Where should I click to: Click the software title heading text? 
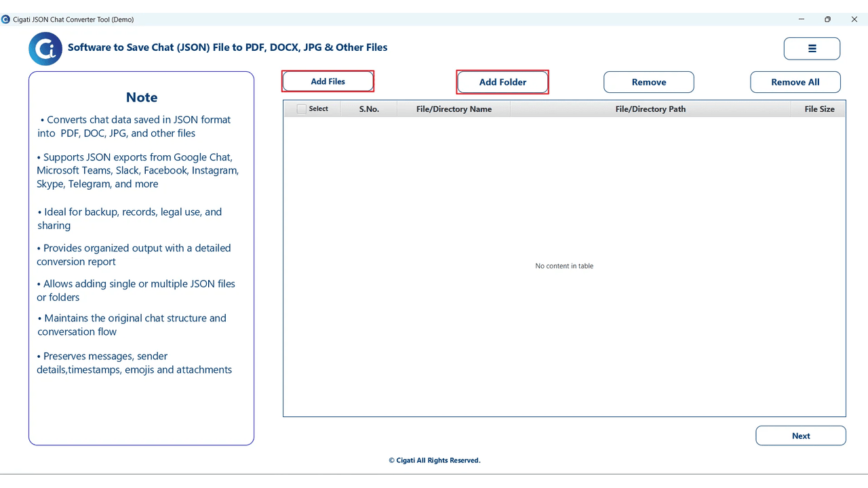[x=228, y=47]
